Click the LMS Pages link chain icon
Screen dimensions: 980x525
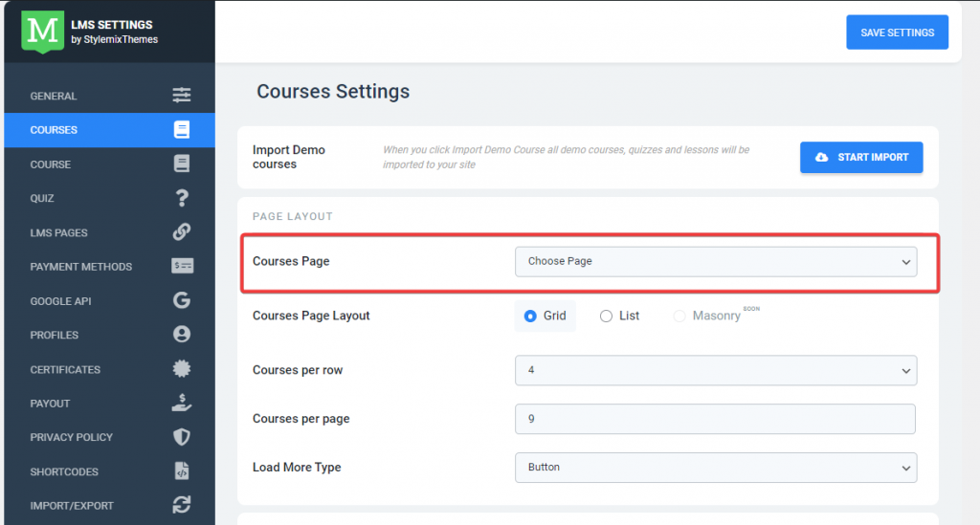point(182,231)
